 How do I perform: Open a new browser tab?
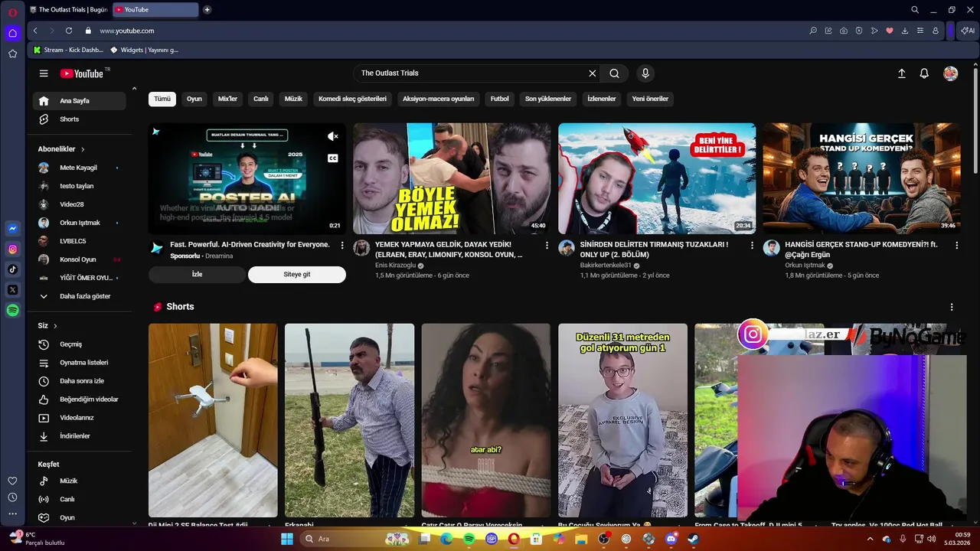pyautogui.click(x=207, y=10)
